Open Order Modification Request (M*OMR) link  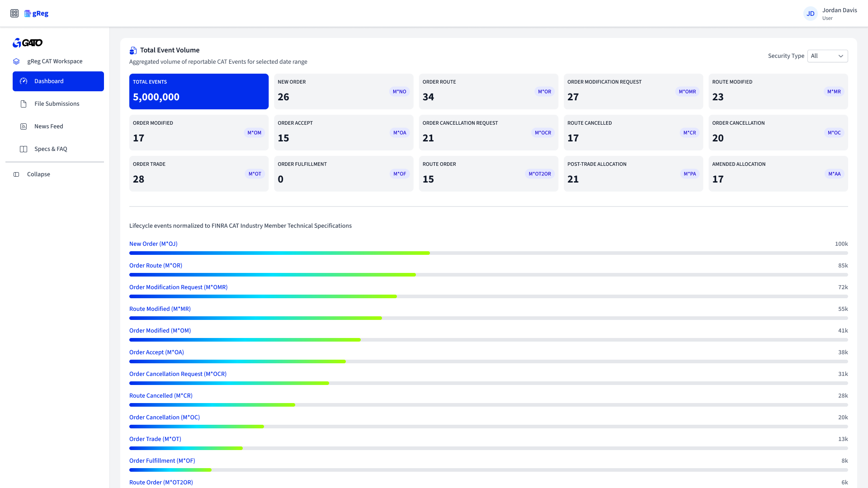pyautogui.click(x=178, y=287)
